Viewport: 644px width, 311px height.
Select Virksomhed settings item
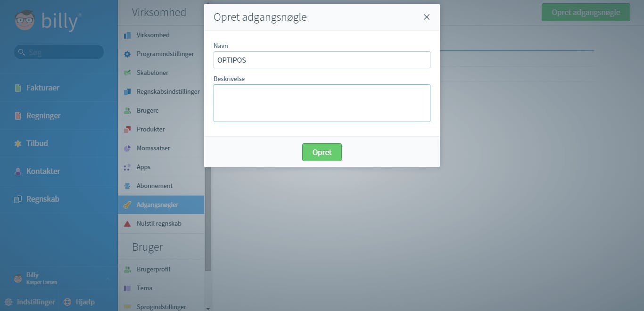tap(161, 35)
